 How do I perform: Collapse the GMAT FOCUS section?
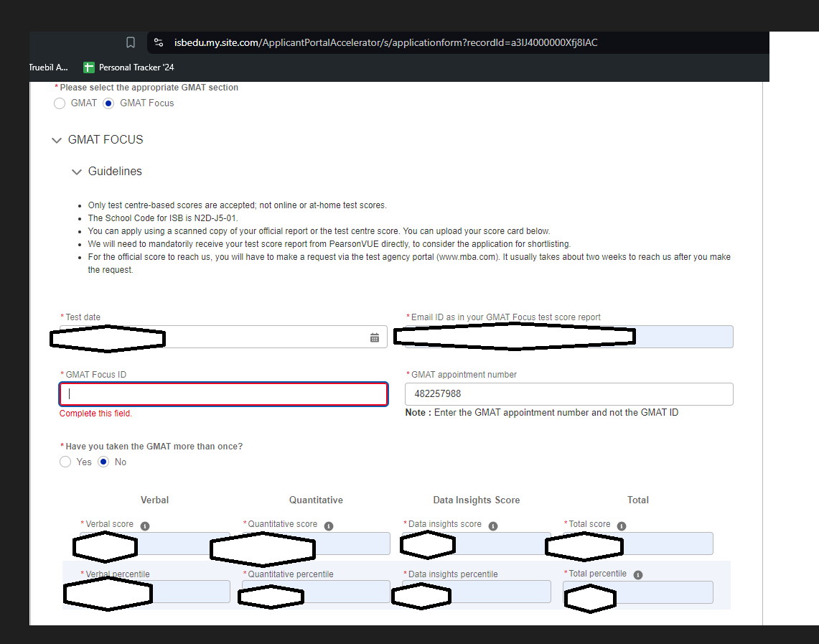[57, 141]
